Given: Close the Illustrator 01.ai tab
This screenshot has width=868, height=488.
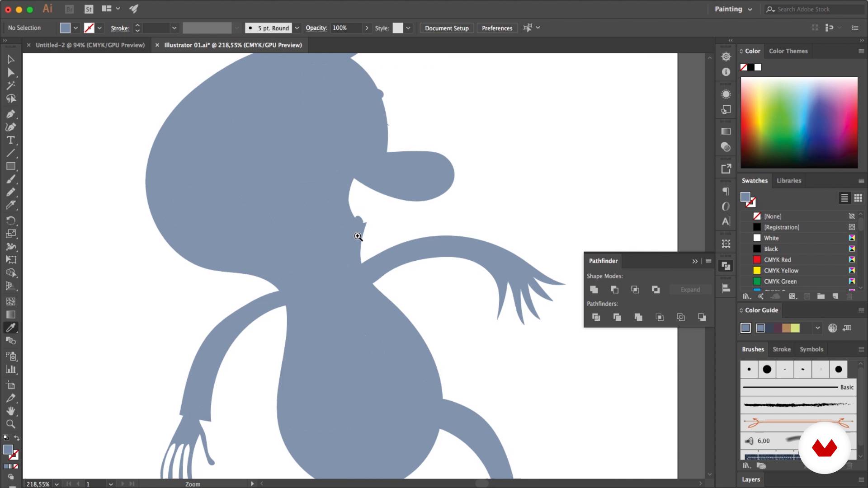Looking at the screenshot, I should tap(157, 45).
